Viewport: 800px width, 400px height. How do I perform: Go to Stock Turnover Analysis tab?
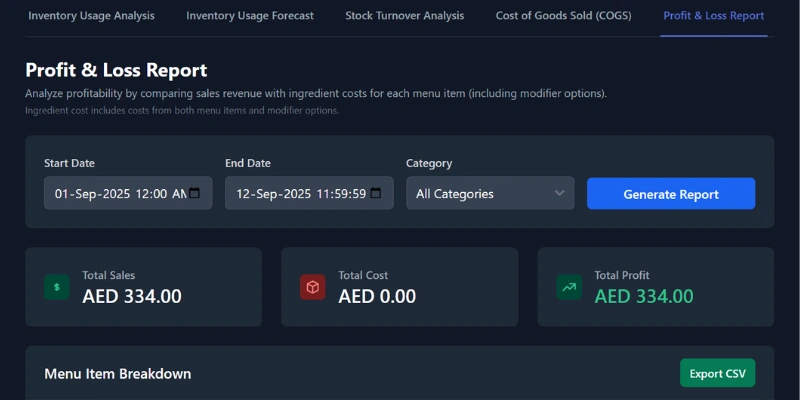404,16
